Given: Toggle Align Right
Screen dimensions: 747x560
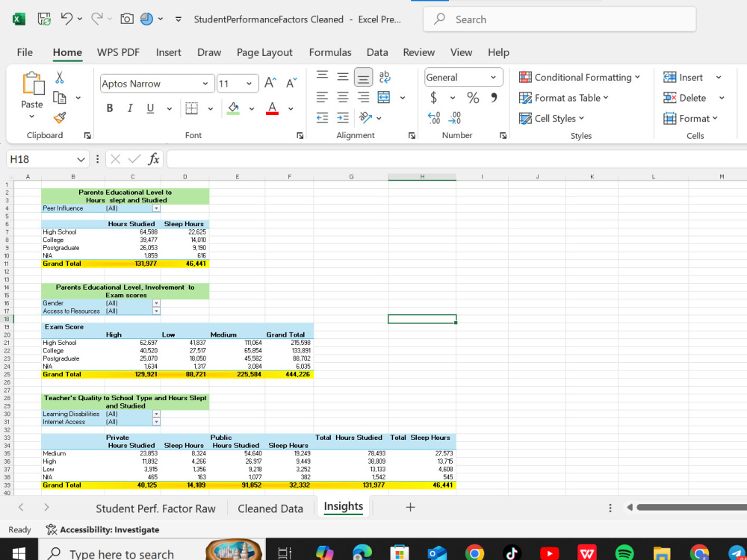Looking at the screenshot, I should [x=363, y=97].
